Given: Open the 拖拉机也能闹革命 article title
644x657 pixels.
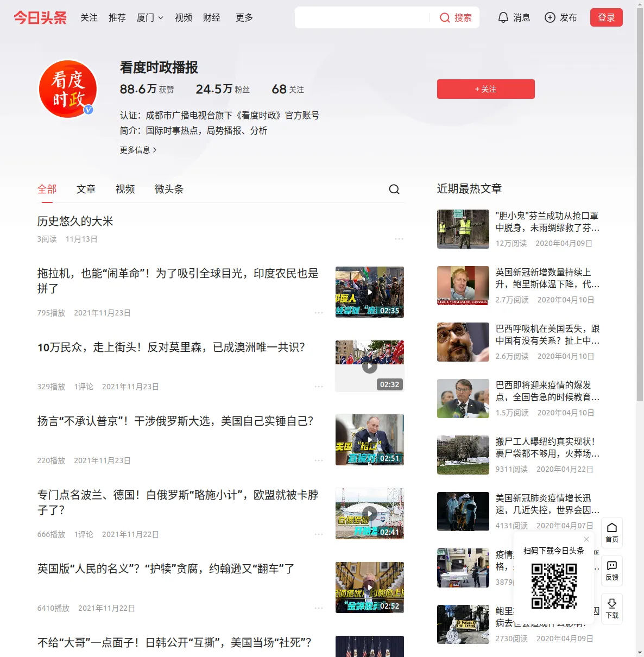Looking at the screenshot, I should point(178,281).
